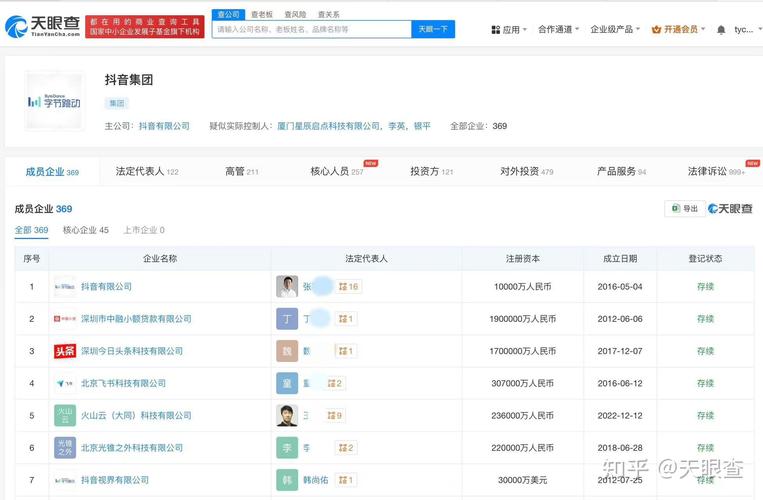Click the 抖音有限公司 row company logo
763x500 pixels.
(x=65, y=286)
